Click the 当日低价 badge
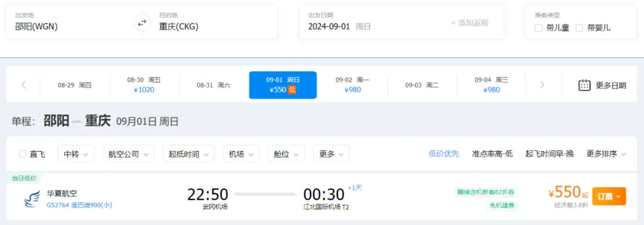The height and width of the screenshot is (225, 644). click(x=24, y=178)
